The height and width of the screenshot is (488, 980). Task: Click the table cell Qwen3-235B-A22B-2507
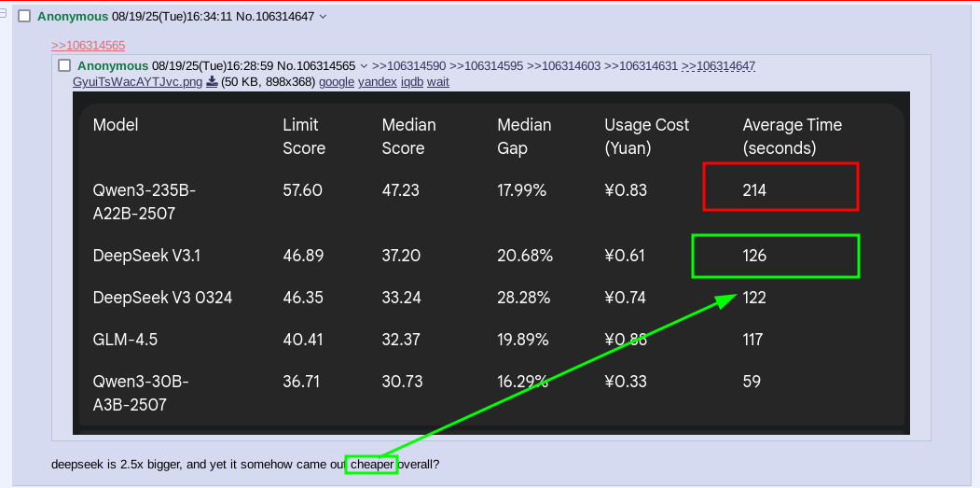tap(144, 202)
